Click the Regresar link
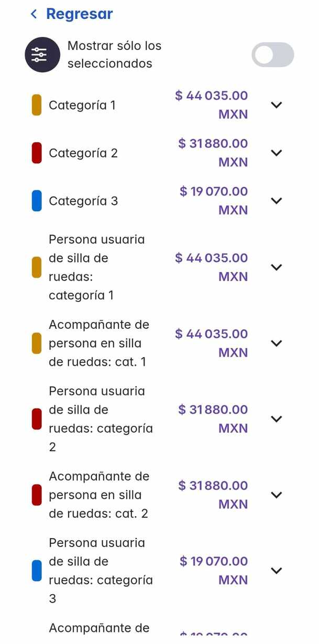 [79, 14]
